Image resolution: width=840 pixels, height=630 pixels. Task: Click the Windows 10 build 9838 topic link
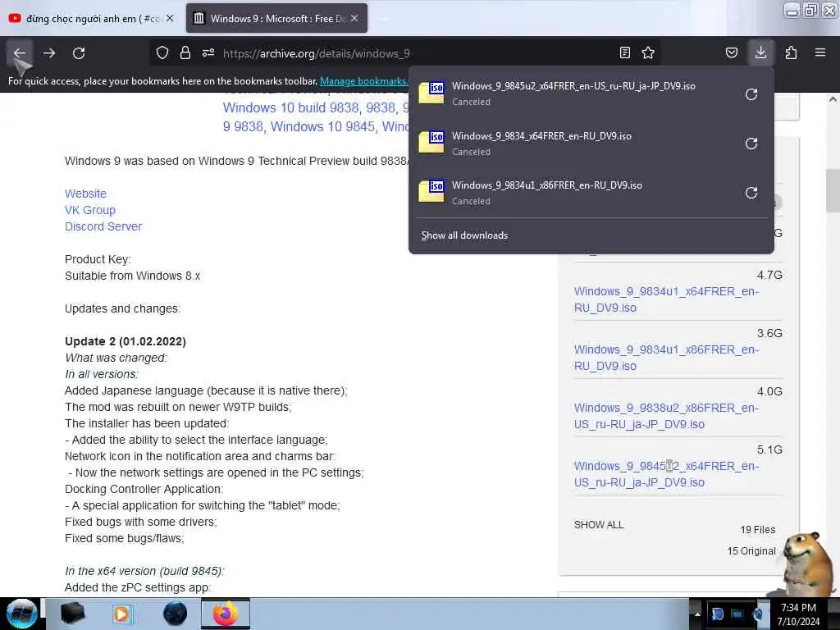290,107
